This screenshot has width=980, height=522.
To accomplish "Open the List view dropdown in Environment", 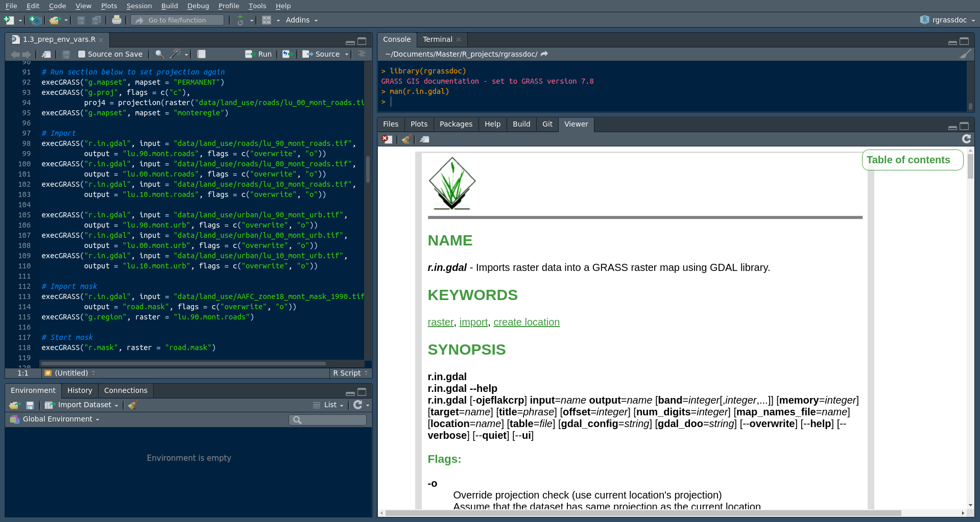I will 328,405.
